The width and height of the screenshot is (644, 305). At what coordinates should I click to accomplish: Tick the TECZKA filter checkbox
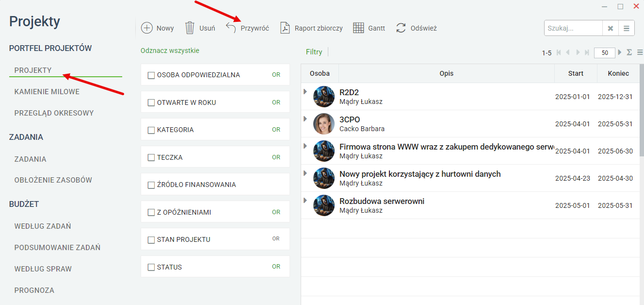(151, 157)
